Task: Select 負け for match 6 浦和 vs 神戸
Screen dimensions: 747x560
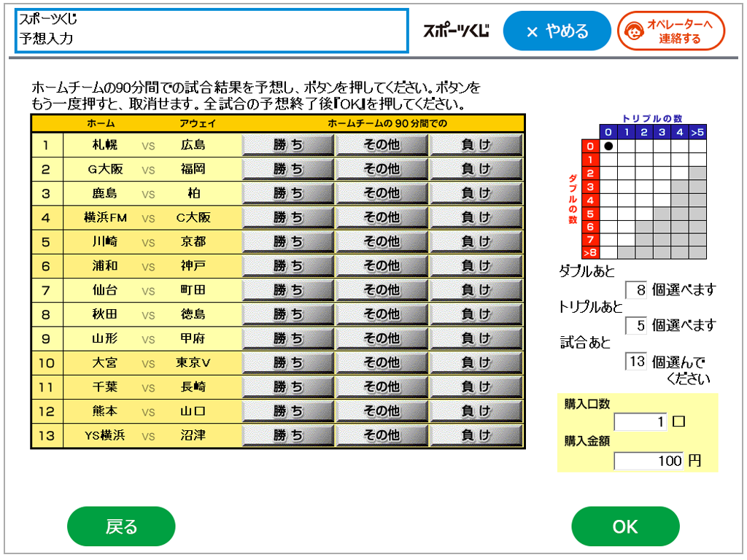Action: click(476, 266)
